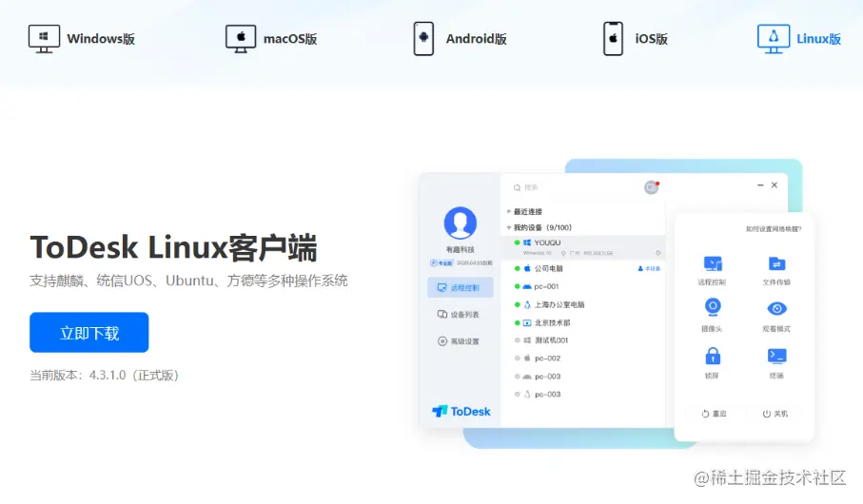Screen dimensions: 863x504
Task: Click the 本设备 label on 公司电脑 row
Action: pyautogui.click(x=649, y=268)
